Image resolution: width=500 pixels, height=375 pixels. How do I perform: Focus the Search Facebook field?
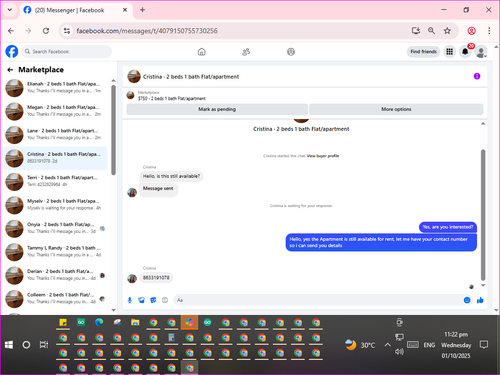tap(67, 52)
